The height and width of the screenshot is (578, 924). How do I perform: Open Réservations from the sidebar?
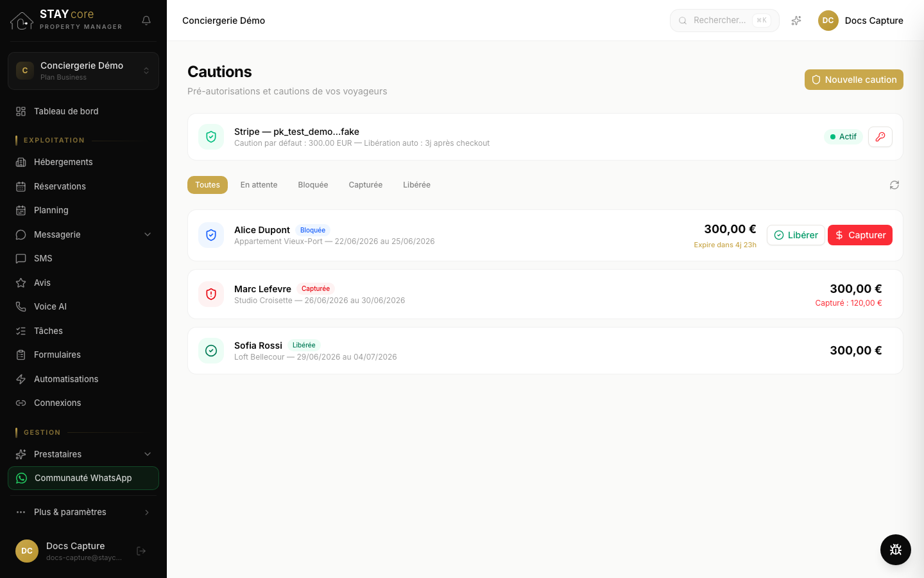pos(83,187)
